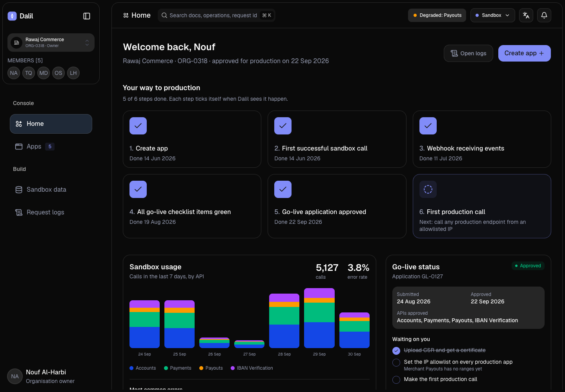Screen dimensions: 565x392
Task: Open the Degraded: Payouts status notice
Action: [x=437, y=15]
